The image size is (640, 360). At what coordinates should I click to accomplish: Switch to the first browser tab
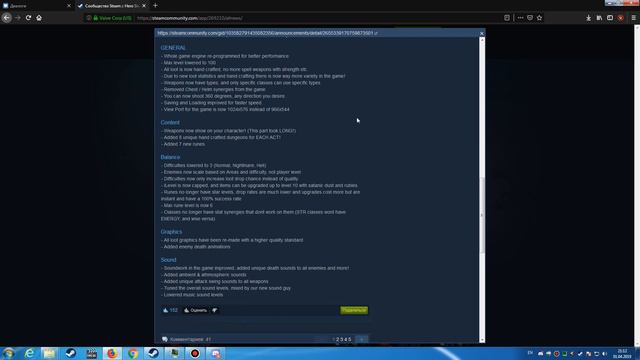coord(37,6)
